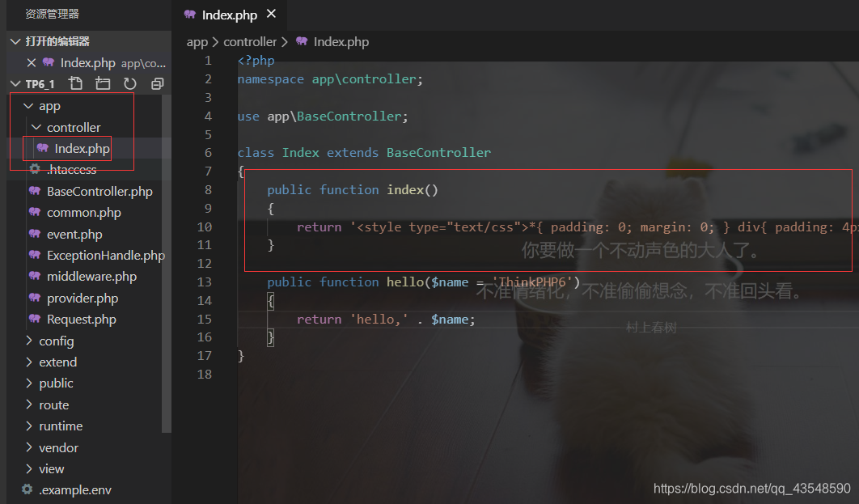Click the New File icon in TP6_1 header

click(x=75, y=83)
